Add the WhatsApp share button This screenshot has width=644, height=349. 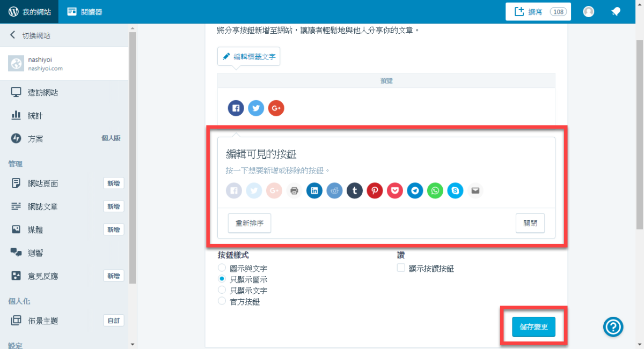click(x=435, y=190)
